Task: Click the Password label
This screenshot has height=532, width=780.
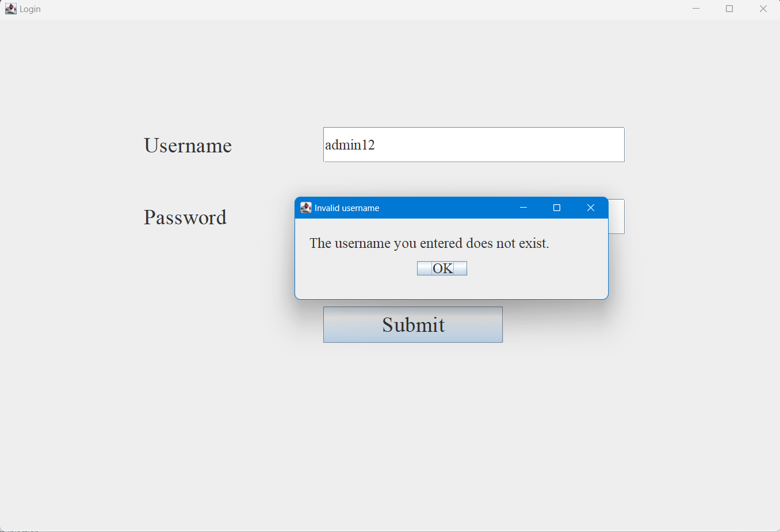Action: 185,217
